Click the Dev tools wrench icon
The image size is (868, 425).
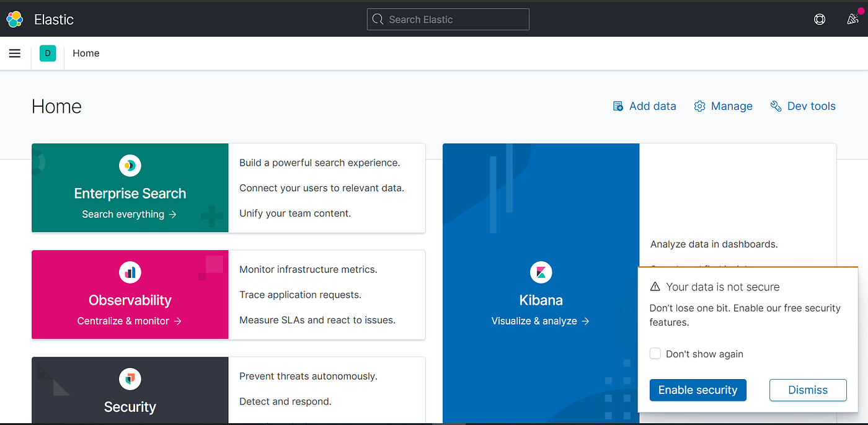(776, 106)
